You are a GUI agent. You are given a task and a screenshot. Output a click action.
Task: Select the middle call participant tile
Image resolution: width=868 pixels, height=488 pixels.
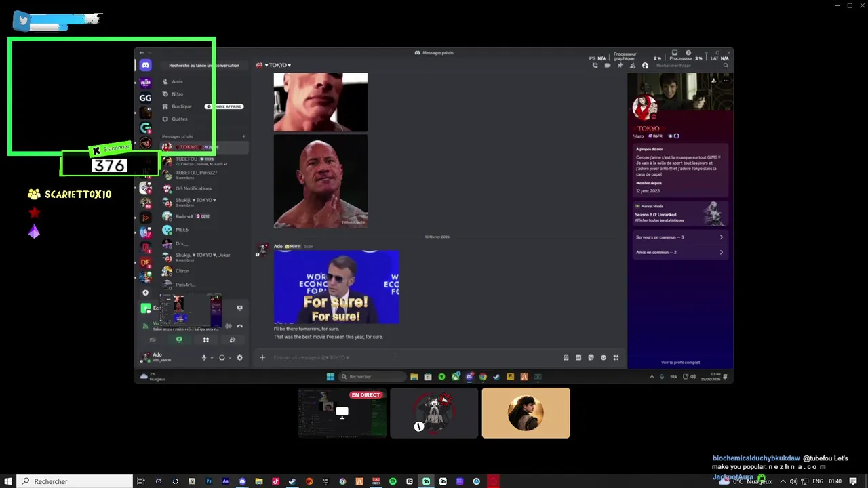point(434,413)
